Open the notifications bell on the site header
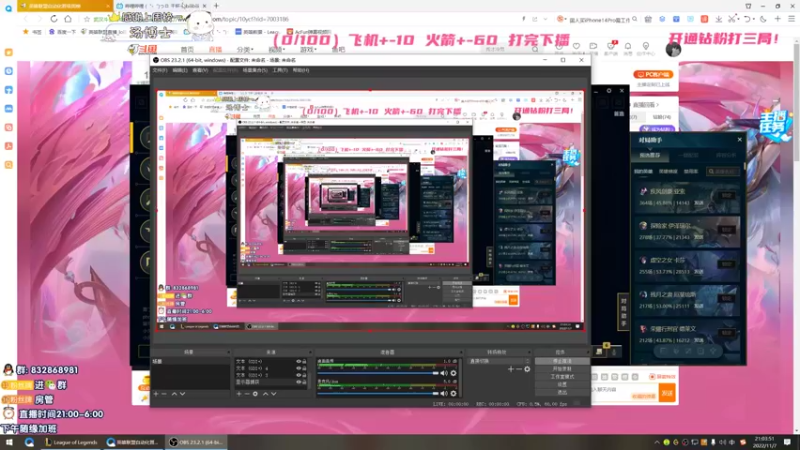Viewport: 800px width, 450px height. pyautogui.click(x=628, y=46)
